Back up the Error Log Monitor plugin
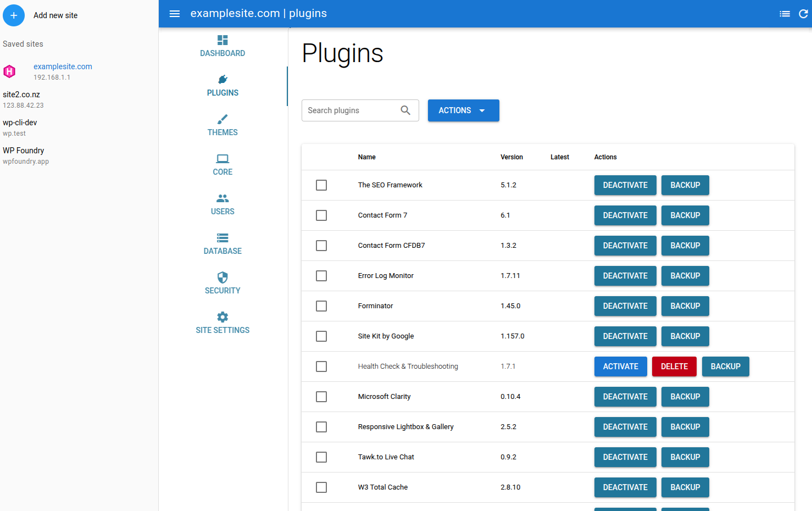The image size is (812, 511). pyautogui.click(x=685, y=276)
